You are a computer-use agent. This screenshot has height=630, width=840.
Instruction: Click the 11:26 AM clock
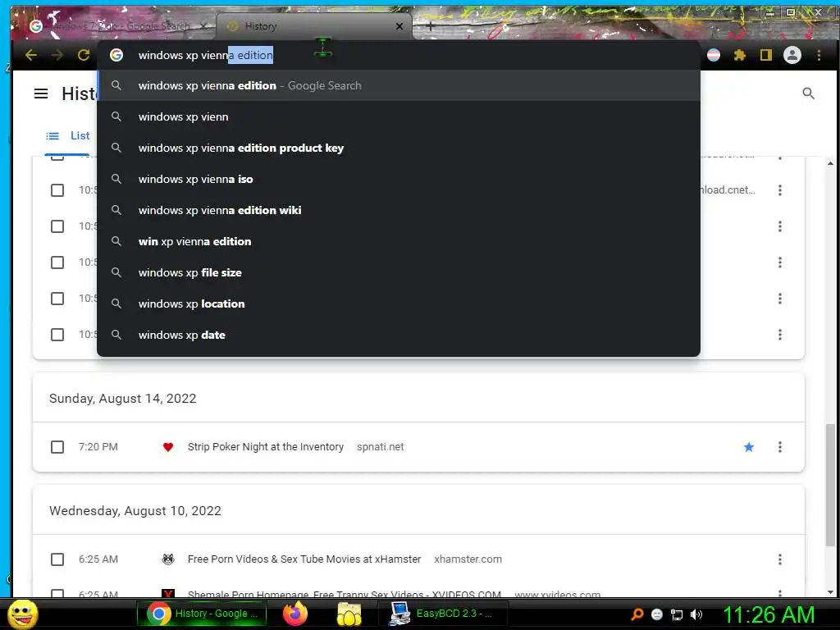(x=769, y=614)
